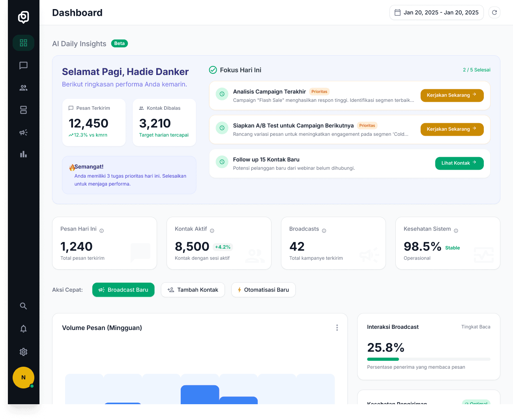Select the contacts icon in the sidebar
The width and height of the screenshot is (513, 420).
coord(24,88)
